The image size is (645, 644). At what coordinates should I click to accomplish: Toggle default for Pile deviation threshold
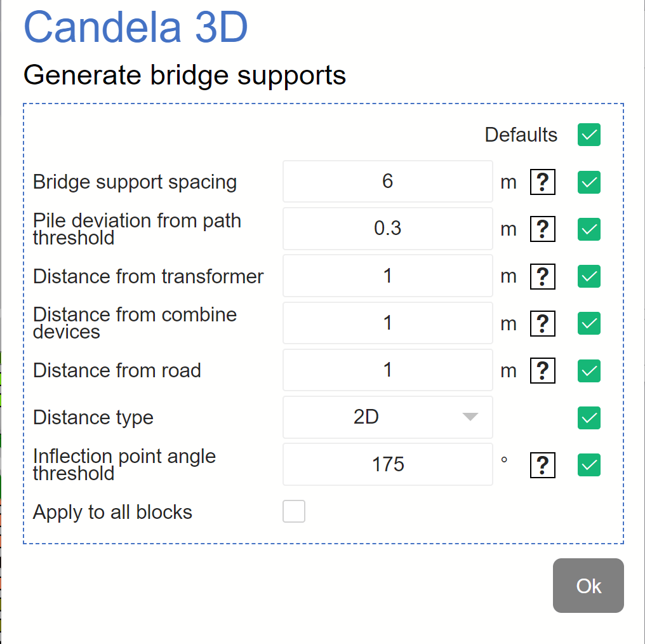tap(588, 229)
